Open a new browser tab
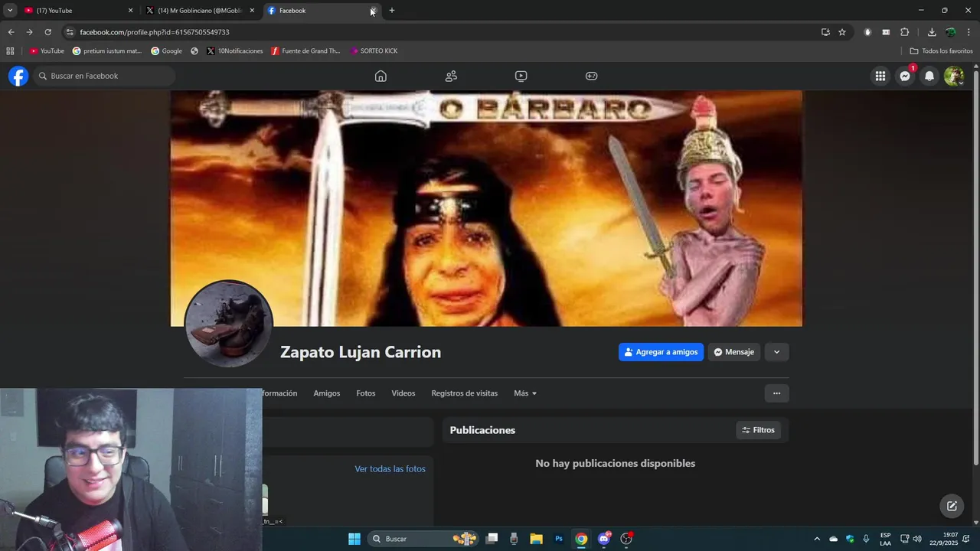 pos(392,11)
